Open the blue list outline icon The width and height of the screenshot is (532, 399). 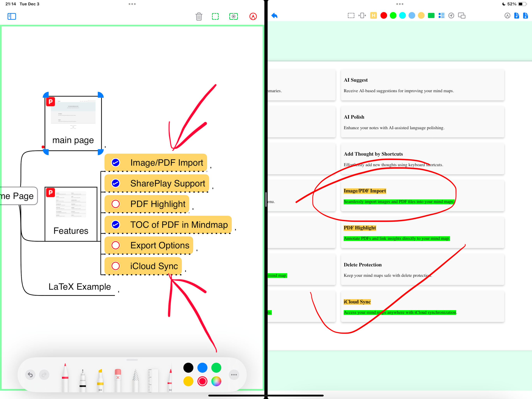(x=441, y=16)
